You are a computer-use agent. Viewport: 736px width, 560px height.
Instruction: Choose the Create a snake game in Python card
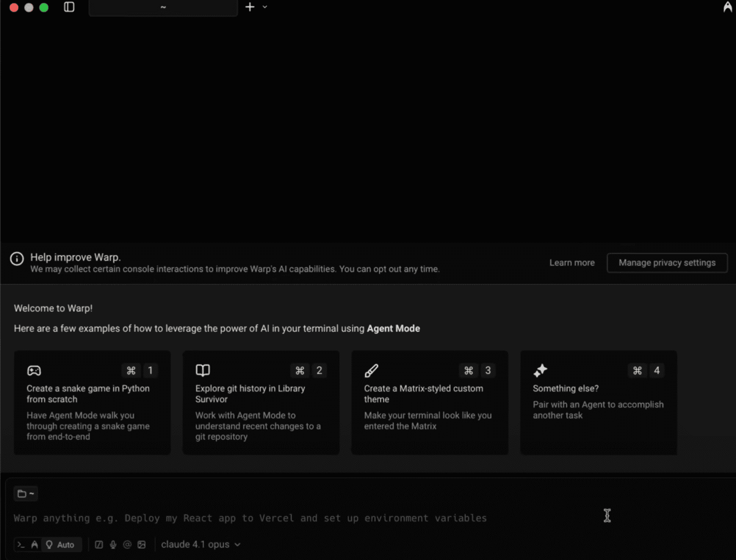click(92, 402)
